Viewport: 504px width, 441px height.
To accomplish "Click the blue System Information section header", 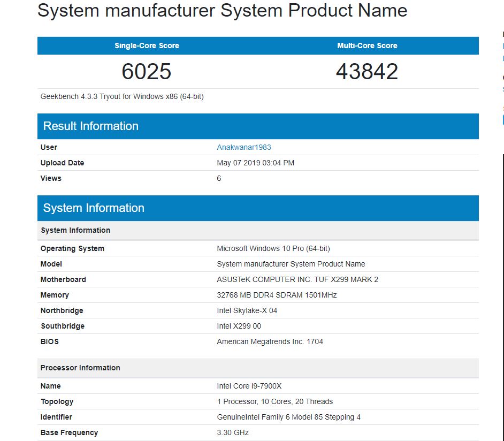I will tap(258, 208).
